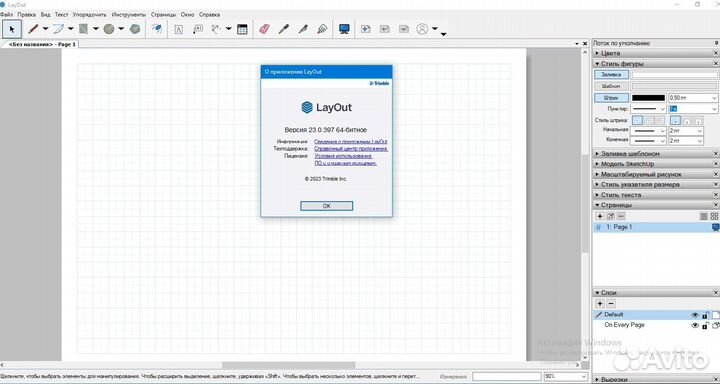The image size is (720, 384).
Task: Open the Файл menu
Action: point(6,15)
